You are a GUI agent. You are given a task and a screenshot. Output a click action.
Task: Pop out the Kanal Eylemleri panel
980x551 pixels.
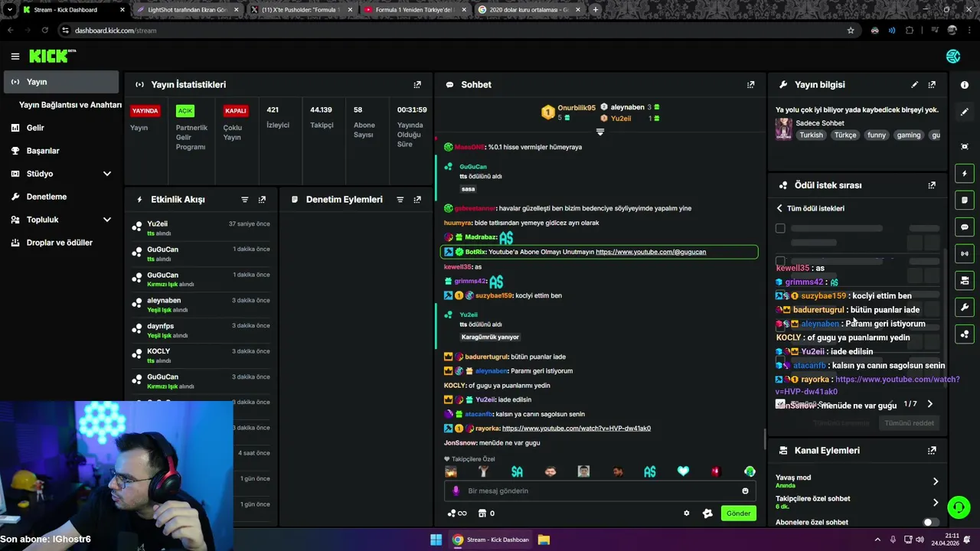(x=932, y=451)
